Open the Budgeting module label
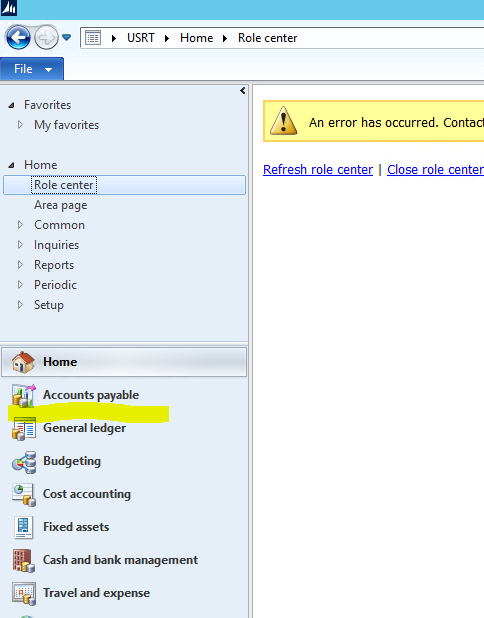The width and height of the screenshot is (484, 618). click(x=72, y=461)
